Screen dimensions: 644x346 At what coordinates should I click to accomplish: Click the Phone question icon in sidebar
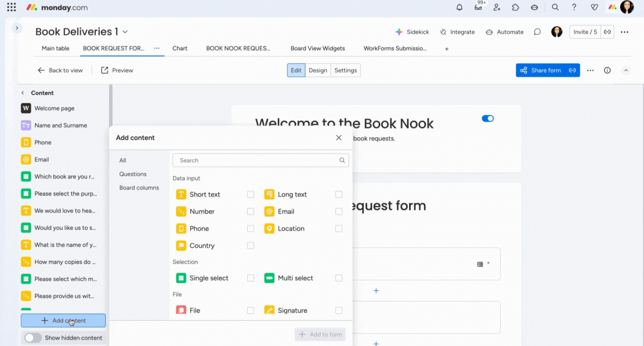coord(26,142)
